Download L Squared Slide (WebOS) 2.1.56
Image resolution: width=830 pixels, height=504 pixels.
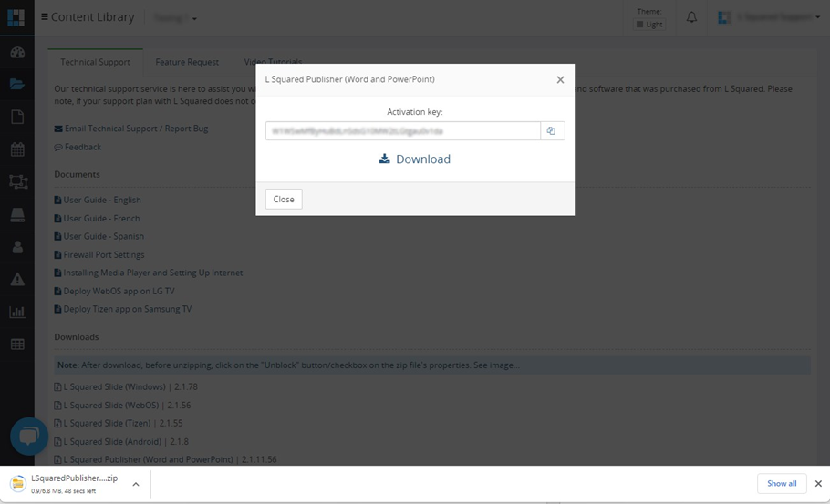[127, 406]
